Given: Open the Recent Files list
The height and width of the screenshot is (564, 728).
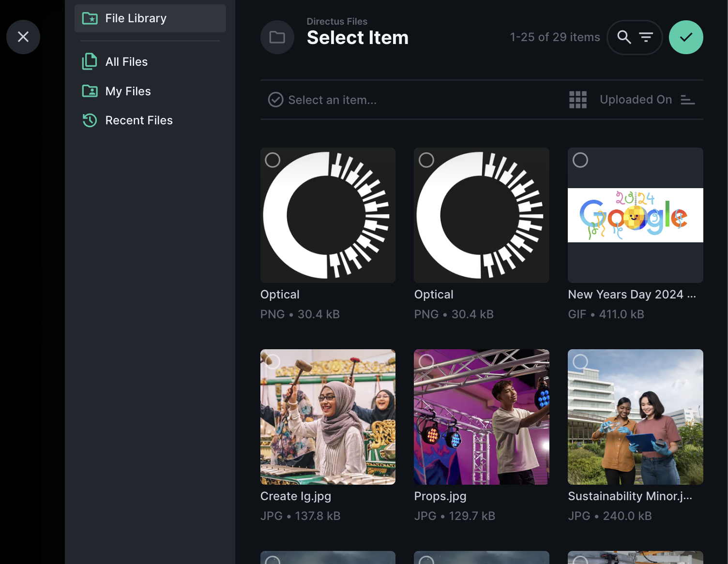Looking at the screenshot, I should coord(150,120).
